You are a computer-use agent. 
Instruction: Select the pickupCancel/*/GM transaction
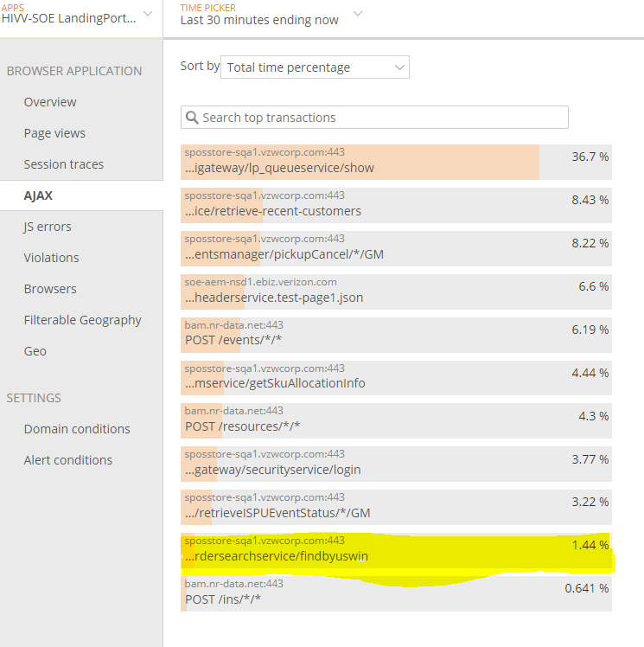[x=396, y=249]
